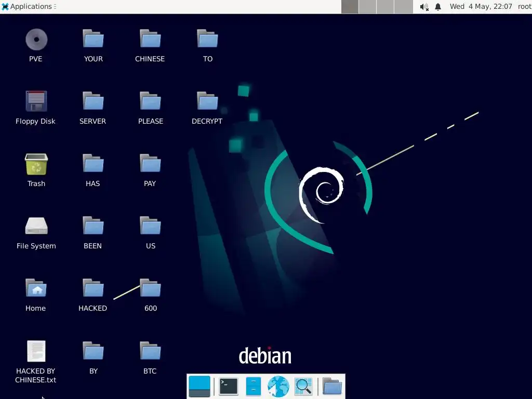
Task: Select the BY folder
Action: coord(93,351)
